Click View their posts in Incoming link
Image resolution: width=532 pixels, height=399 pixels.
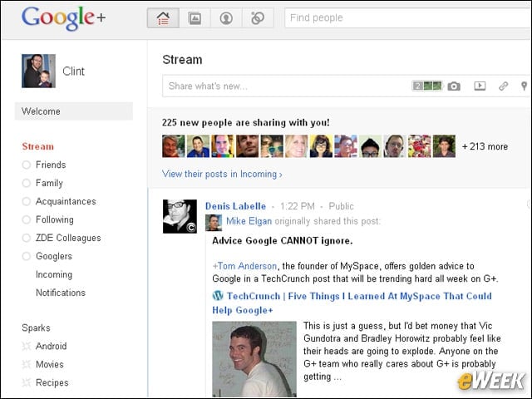coord(222,174)
